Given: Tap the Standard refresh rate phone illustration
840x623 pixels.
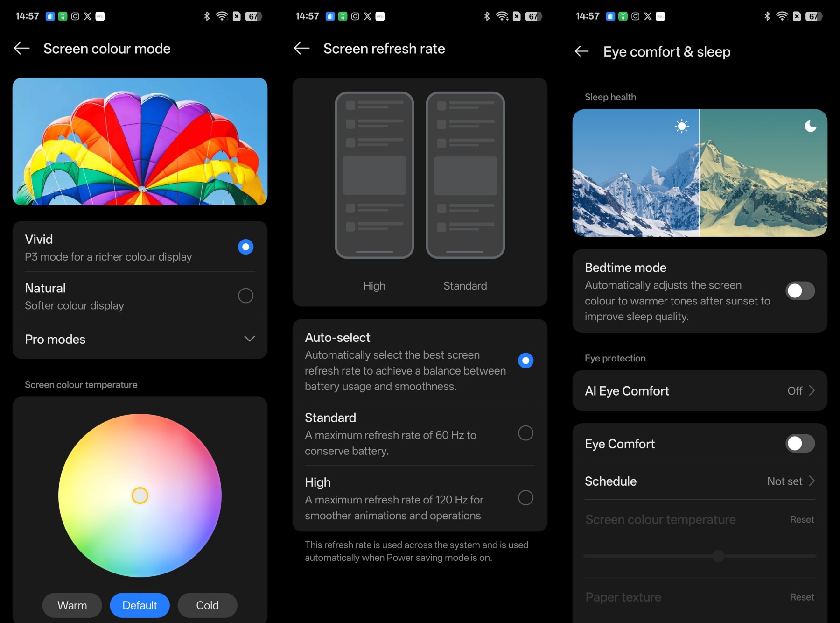Looking at the screenshot, I should tap(465, 175).
